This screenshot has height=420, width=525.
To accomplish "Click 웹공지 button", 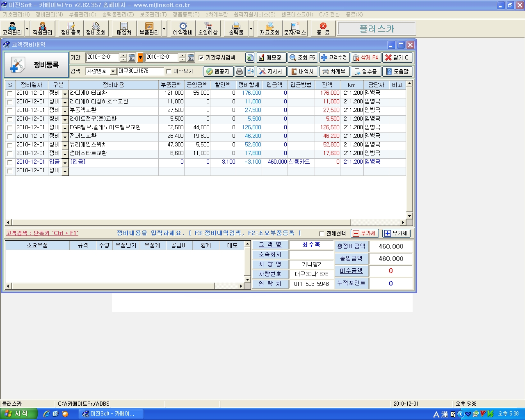I will click(x=218, y=71).
